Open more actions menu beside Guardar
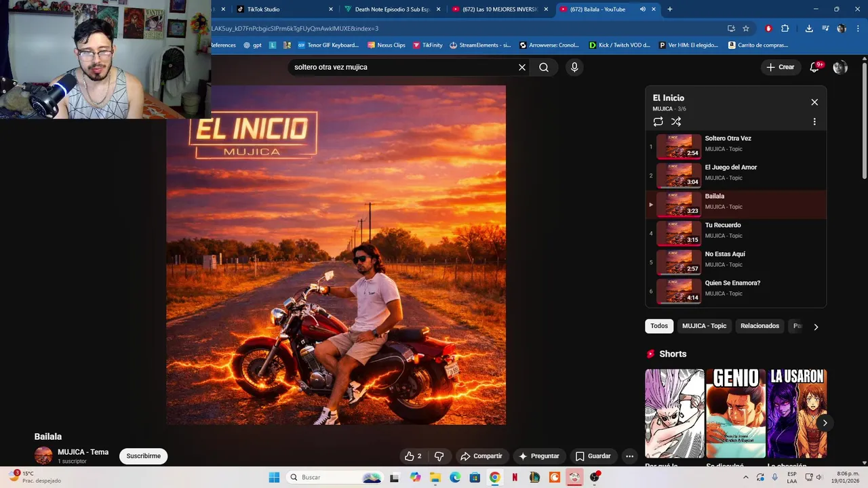 (629, 456)
